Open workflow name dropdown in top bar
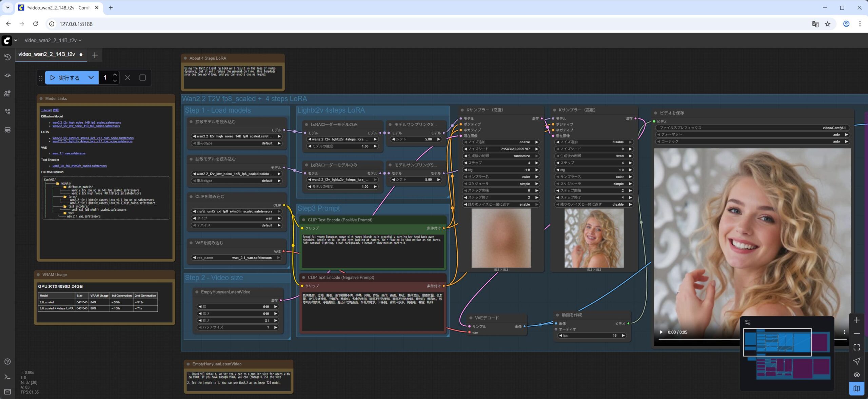This screenshot has height=399, width=868. (80, 40)
